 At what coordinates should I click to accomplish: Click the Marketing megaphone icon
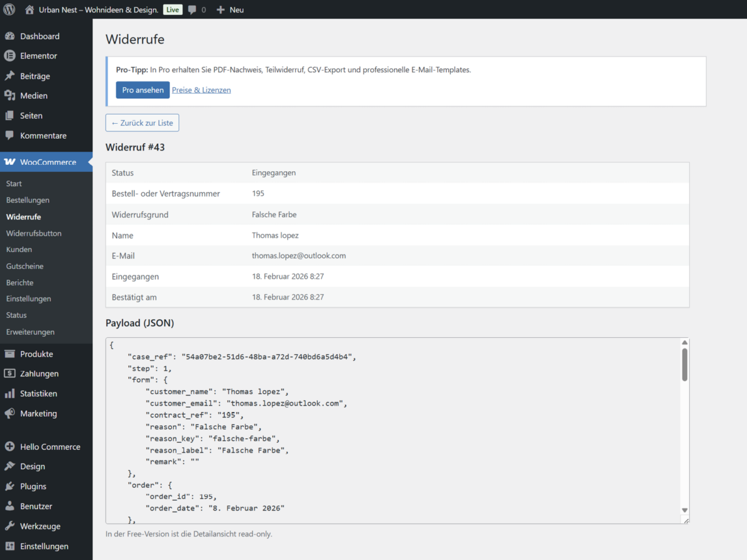coord(9,414)
